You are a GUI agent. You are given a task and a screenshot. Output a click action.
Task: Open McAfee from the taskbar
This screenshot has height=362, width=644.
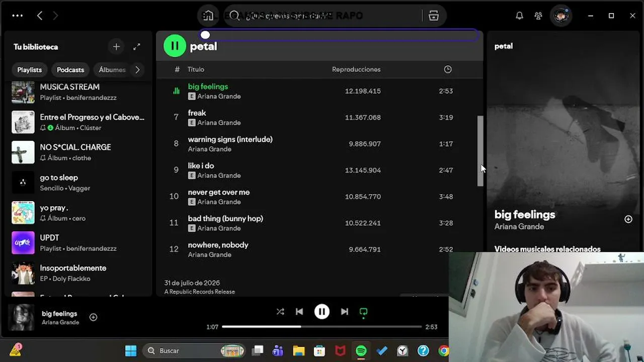click(x=341, y=350)
